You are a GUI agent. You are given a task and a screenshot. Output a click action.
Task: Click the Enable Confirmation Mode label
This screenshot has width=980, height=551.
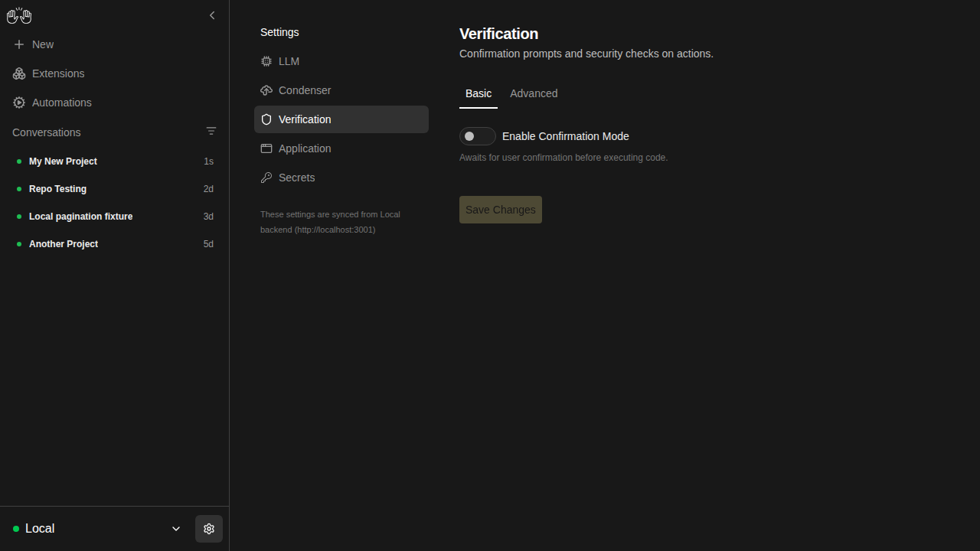[x=566, y=136]
